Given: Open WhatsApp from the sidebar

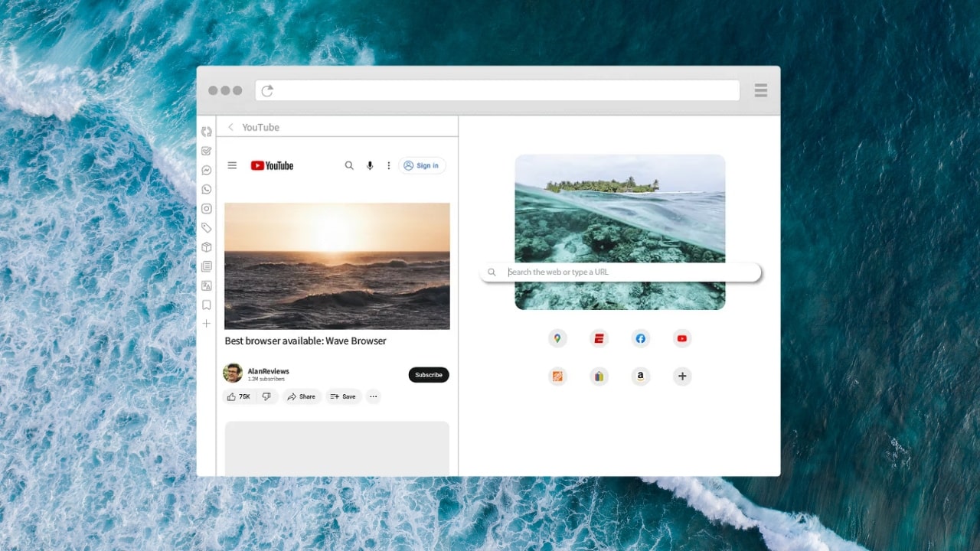Looking at the screenshot, I should [207, 189].
